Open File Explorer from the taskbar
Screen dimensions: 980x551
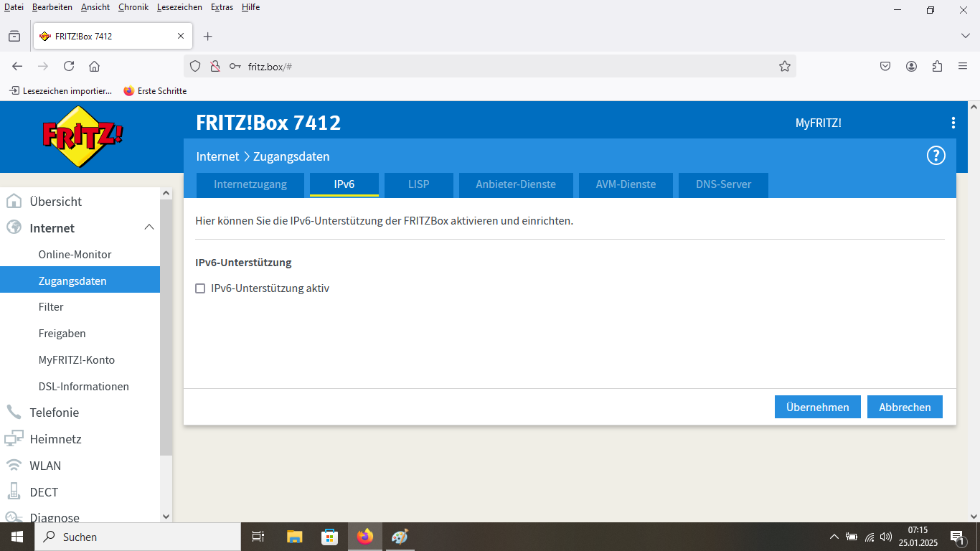coord(294,537)
